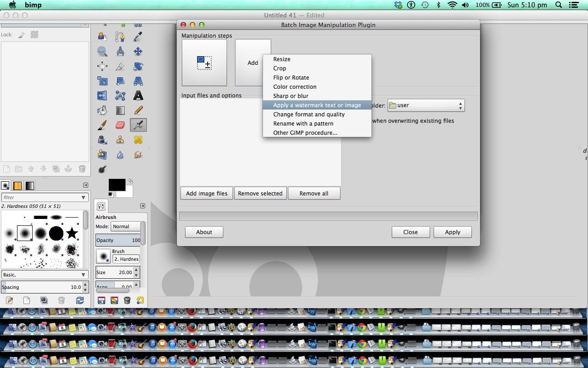588x368 pixels.
Task: Adjust the Airbrush Opacity slider
Action: (x=119, y=240)
